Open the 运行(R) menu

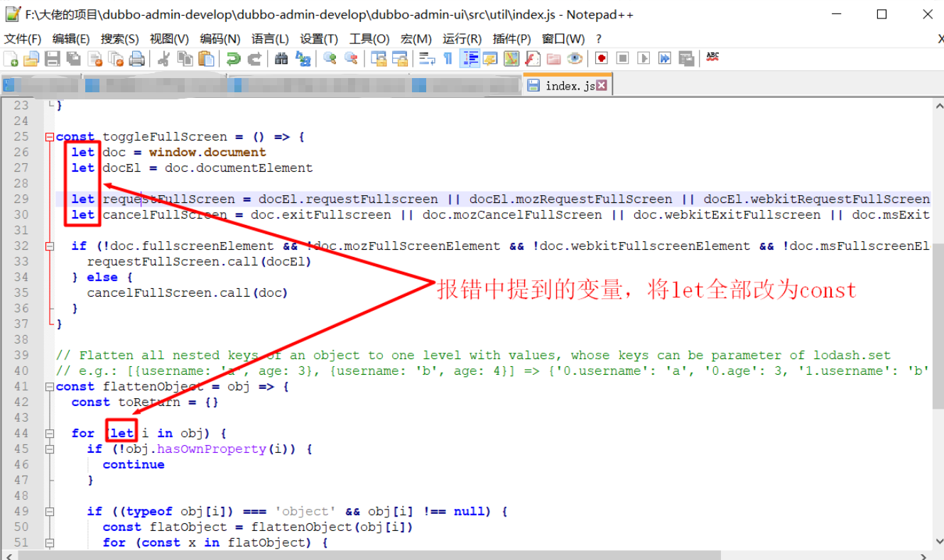pos(462,39)
